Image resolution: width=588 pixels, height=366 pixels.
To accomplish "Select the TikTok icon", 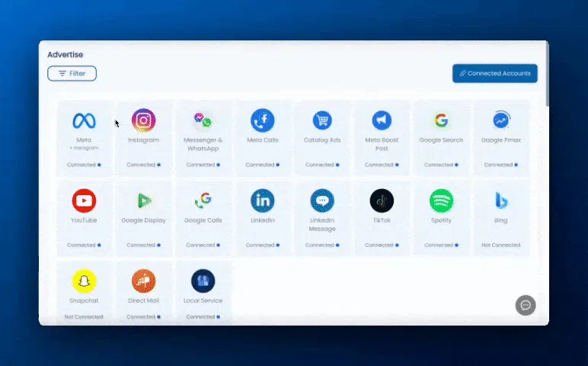I will point(382,201).
